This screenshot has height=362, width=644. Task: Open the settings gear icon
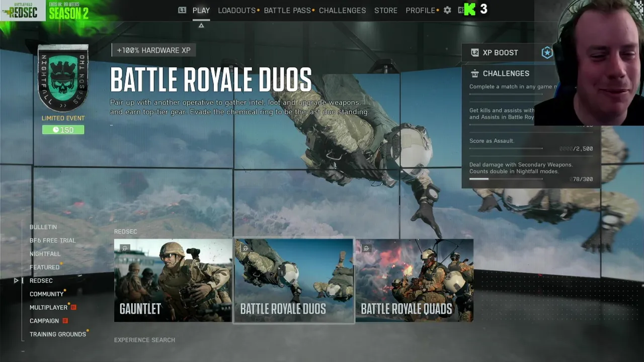point(447,10)
